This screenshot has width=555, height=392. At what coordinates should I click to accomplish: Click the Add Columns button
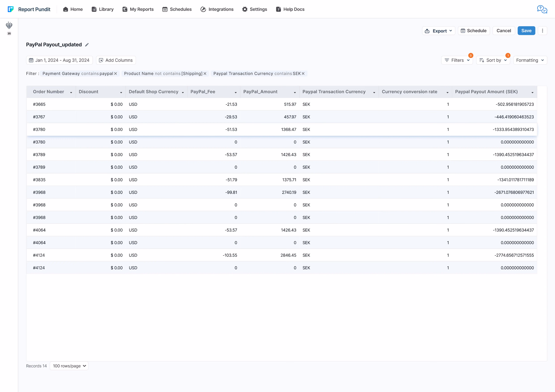click(116, 60)
